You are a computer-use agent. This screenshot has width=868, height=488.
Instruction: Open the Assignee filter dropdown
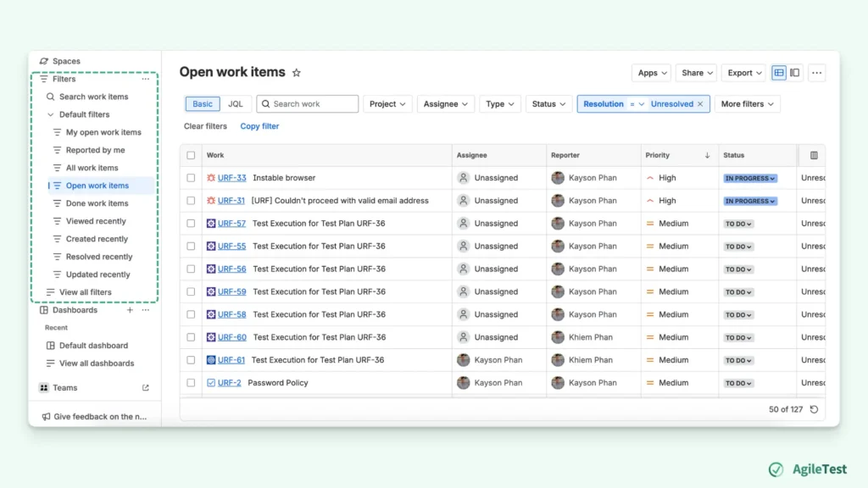point(446,104)
